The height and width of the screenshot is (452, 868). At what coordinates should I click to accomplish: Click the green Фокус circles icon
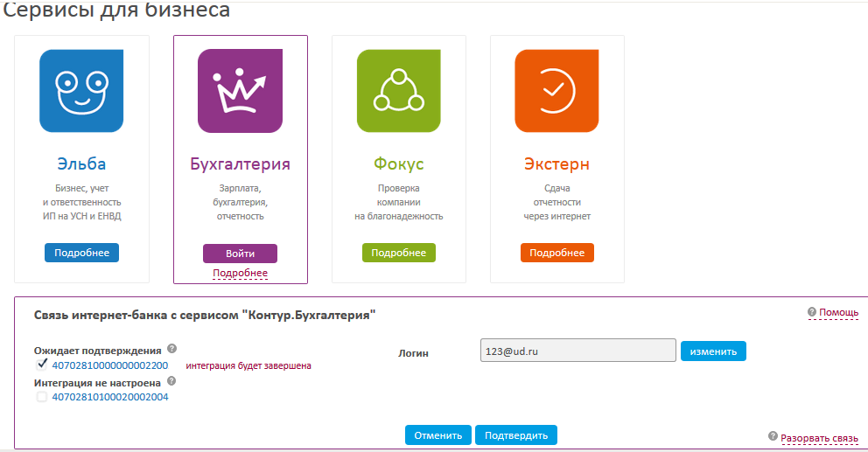(399, 91)
